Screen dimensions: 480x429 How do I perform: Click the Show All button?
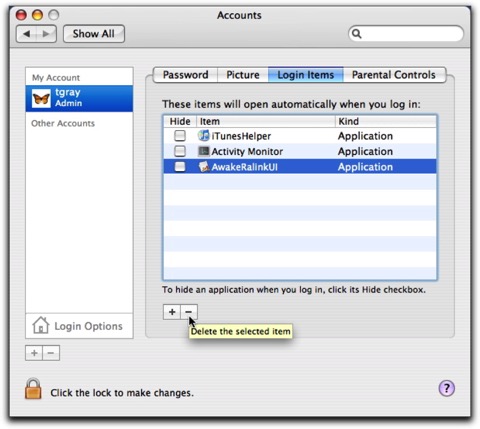(x=94, y=34)
